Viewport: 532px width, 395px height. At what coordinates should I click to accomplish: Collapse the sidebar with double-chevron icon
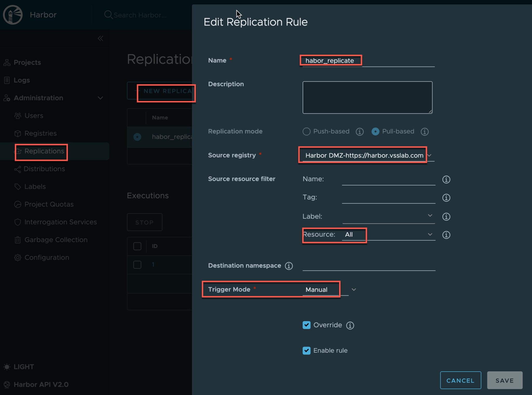tap(101, 38)
